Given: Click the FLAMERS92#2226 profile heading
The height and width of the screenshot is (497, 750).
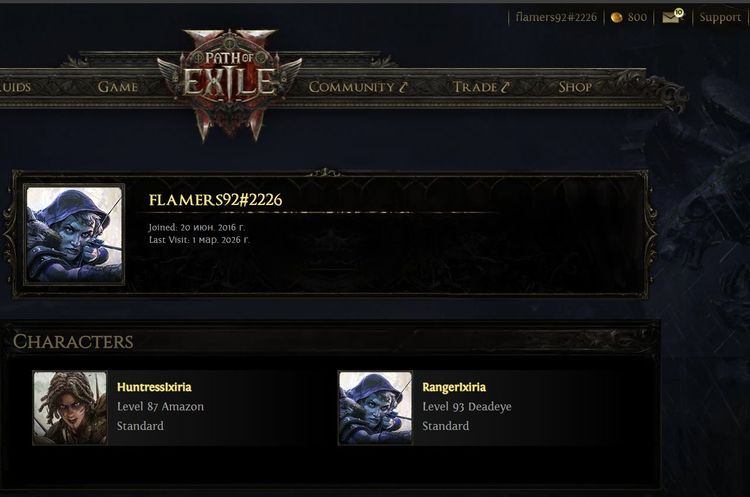Looking at the screenshot, I should point(215,200).
